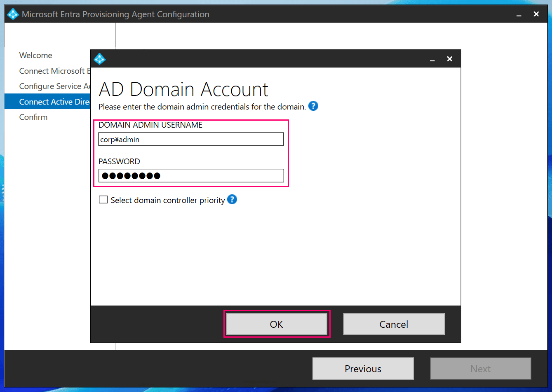Open help icon next to domain controller priority

232,200
